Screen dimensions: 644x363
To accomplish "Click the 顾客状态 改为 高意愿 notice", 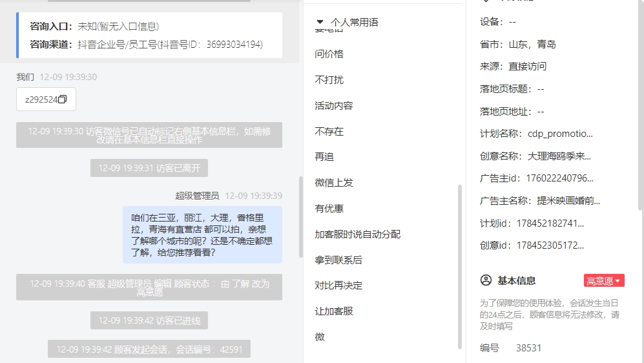I will [149, 287].
